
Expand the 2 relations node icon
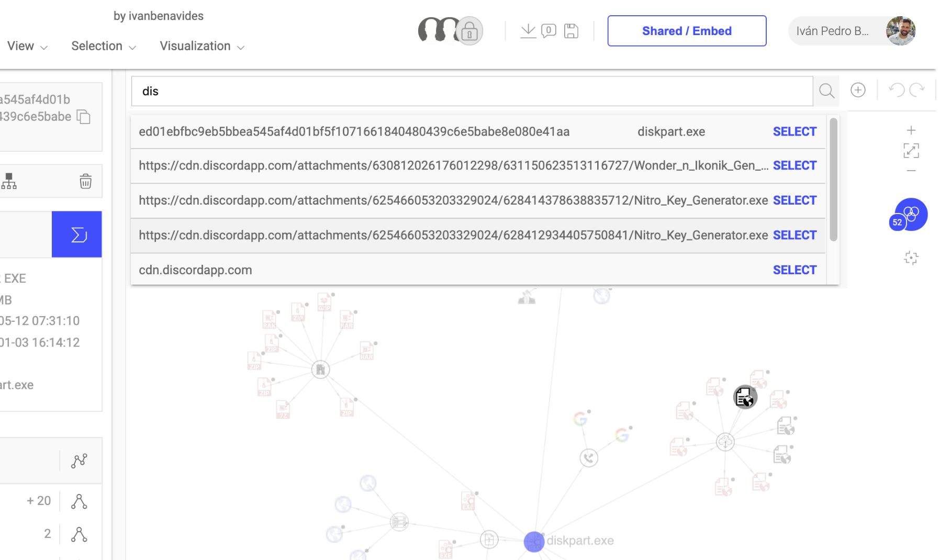click(x=79, y=534)
